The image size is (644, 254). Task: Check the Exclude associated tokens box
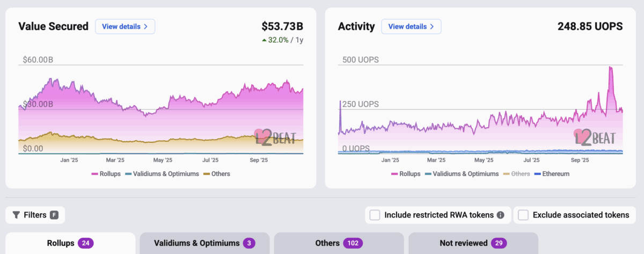click(x=523, y=215)
